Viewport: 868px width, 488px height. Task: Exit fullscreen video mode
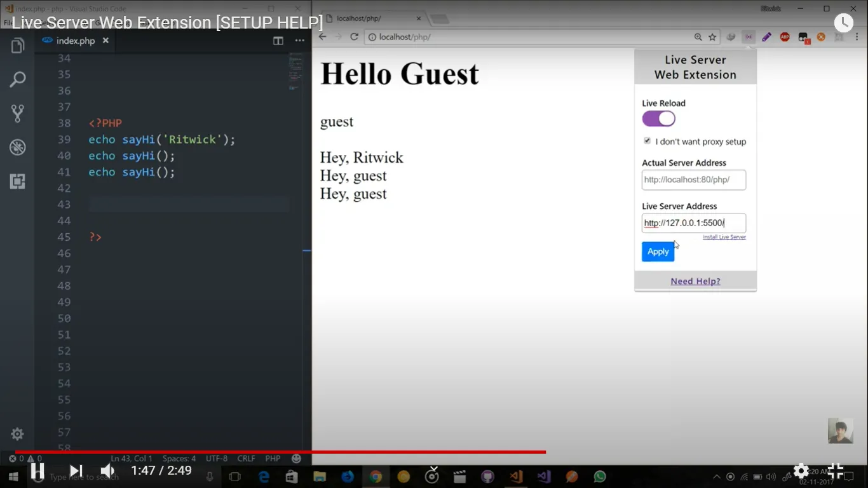pos(835,471)
